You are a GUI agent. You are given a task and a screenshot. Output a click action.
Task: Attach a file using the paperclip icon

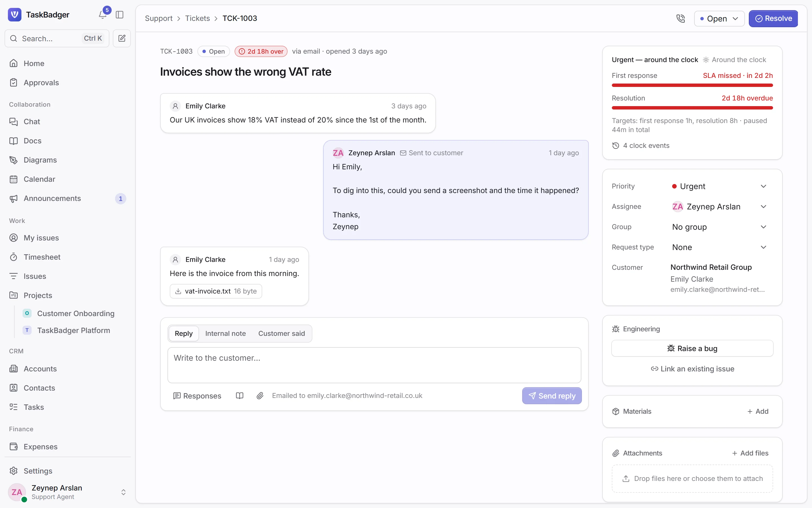(x=260, y=396)
